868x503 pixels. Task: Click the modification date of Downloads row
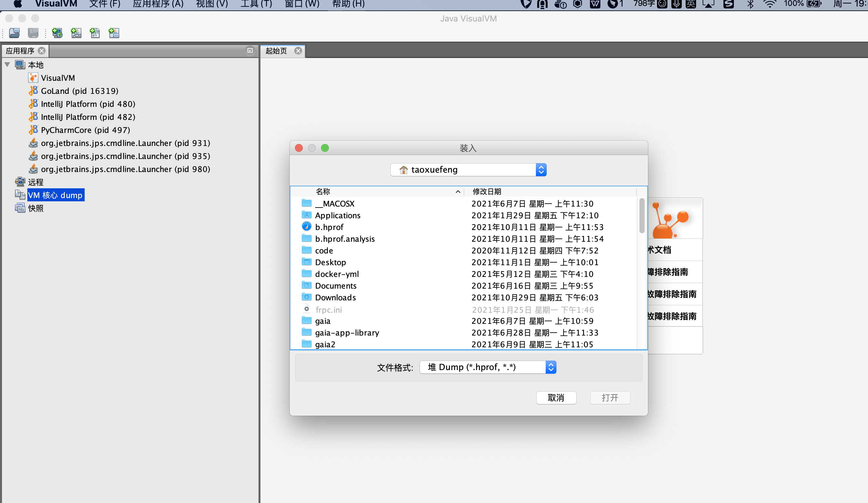(x=535, y=297)
